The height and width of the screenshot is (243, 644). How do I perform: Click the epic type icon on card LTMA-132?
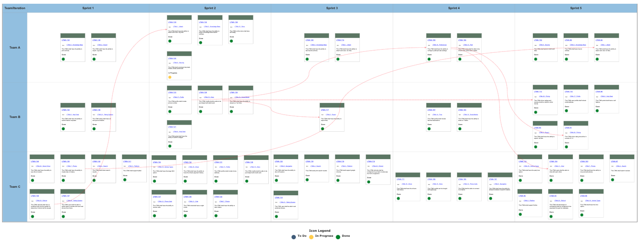click(201, 27)
